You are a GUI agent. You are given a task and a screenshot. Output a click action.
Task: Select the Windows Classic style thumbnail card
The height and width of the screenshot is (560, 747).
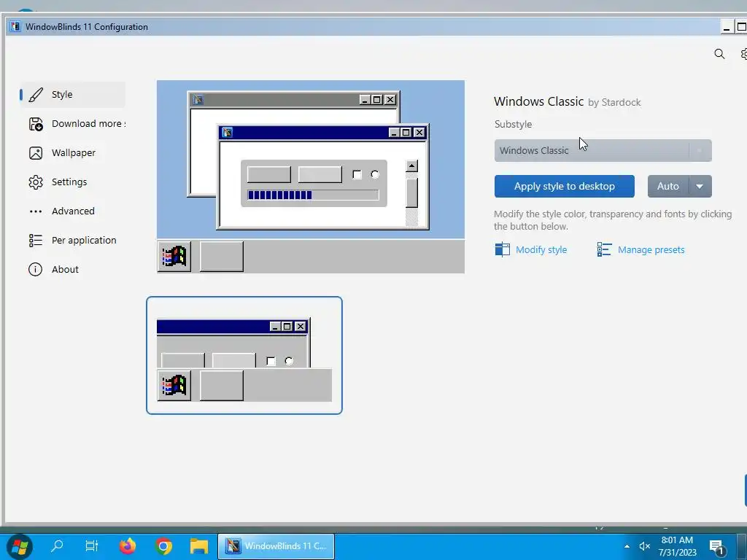(x=244, y=355)
